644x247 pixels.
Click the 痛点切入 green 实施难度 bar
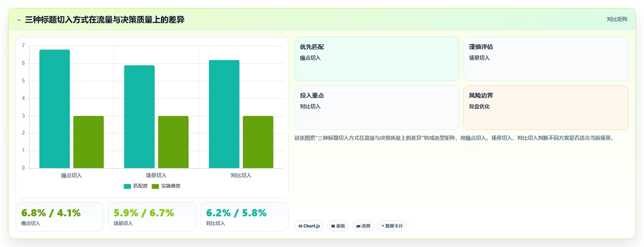pyautogui.click(x=89, y=142)
